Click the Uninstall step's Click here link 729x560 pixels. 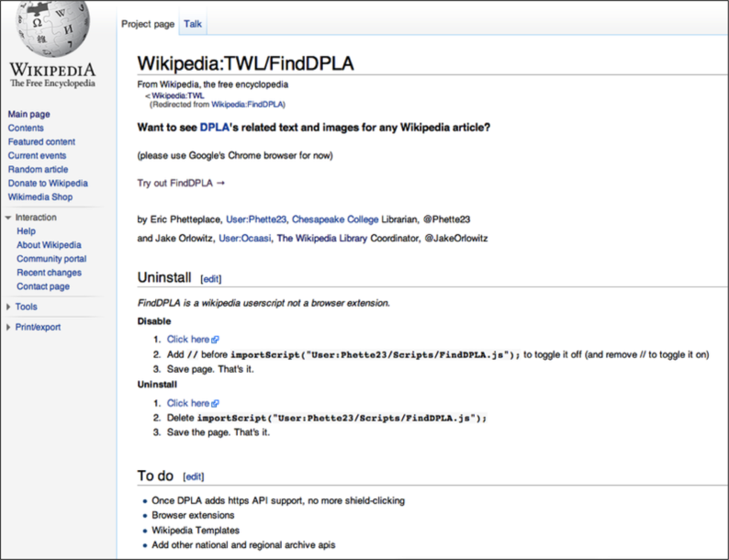pyautogui.click(x=188, y=403)
